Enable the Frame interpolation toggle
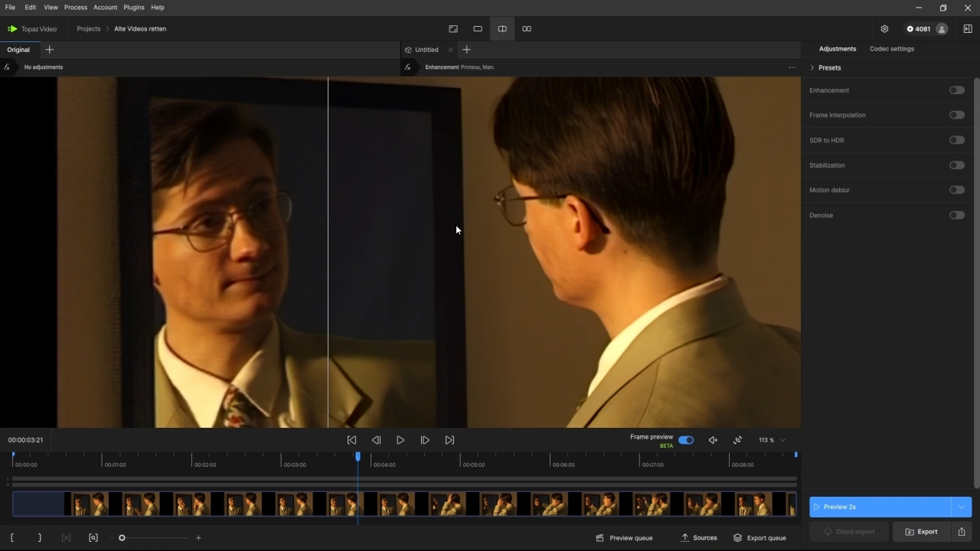The width and height of the screenshot is (980, 551). click(957, 115)
